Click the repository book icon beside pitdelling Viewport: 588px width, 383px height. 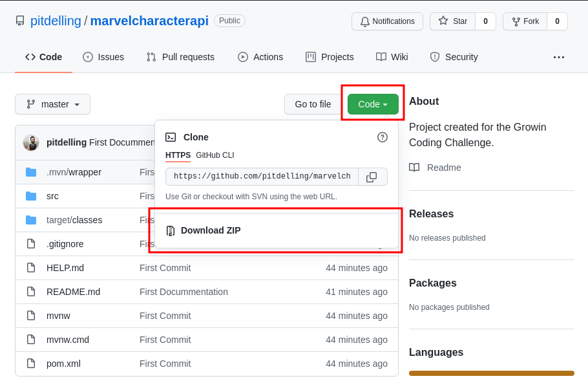tap(20, 21)
